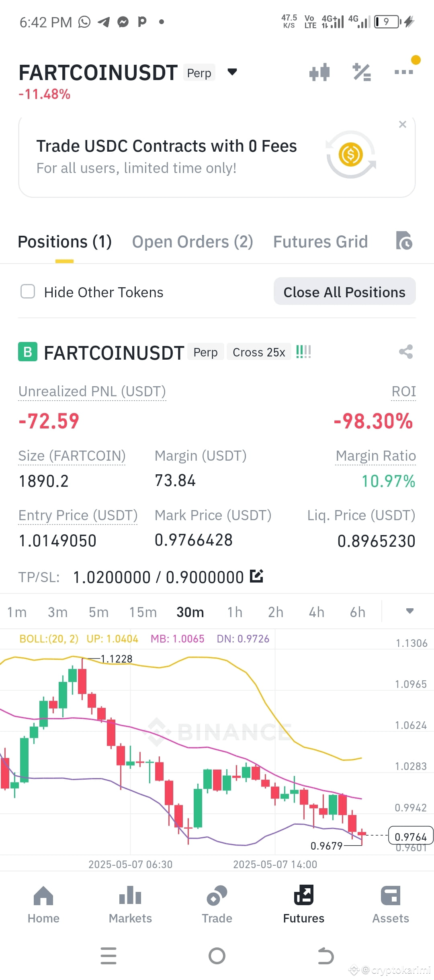The image size is (434, 980).
Task: Tap the battery status icon
Action: (x=387, y=22)
